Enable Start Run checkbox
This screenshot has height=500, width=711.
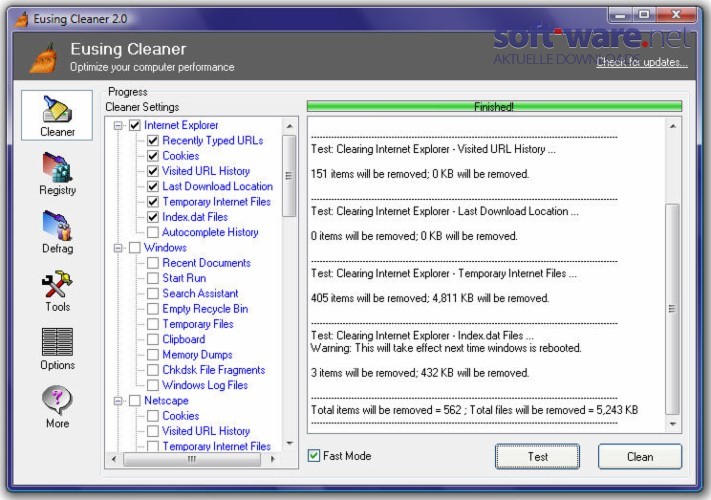pos(153,278)
